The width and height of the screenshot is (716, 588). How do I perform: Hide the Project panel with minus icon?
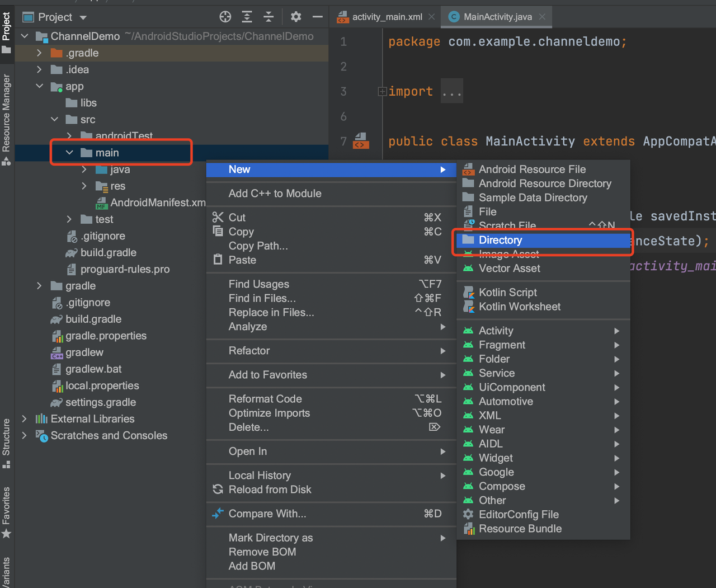317,17
